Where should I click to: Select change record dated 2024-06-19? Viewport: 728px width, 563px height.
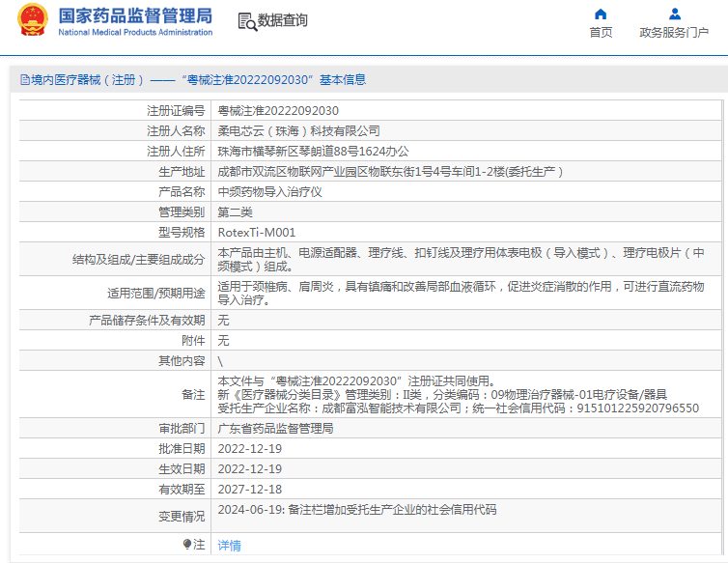pyautogui.click(x=357, y=510)
